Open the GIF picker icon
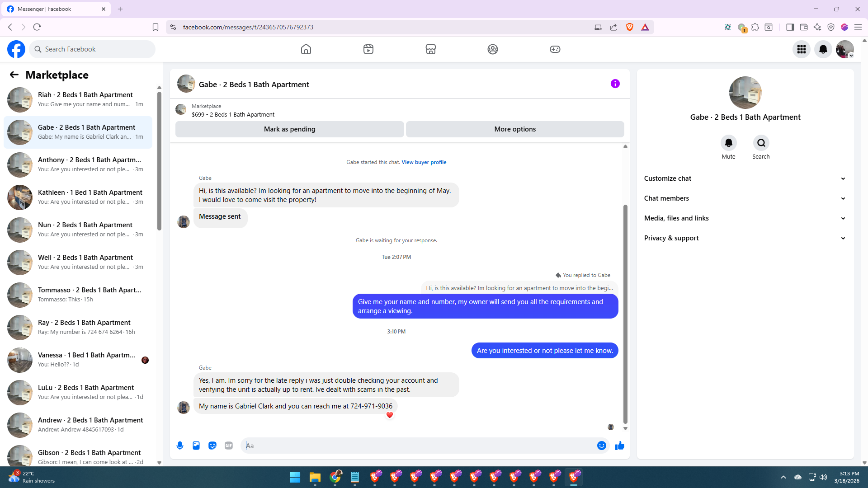The height and width of the screenshot is (488, 868). point(229,446)
